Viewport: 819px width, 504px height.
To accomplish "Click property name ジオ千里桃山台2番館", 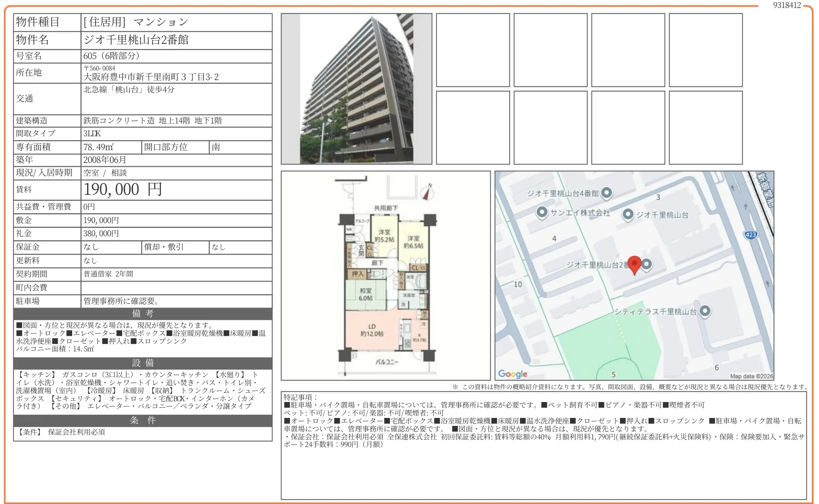I will (x=136, y=40).
